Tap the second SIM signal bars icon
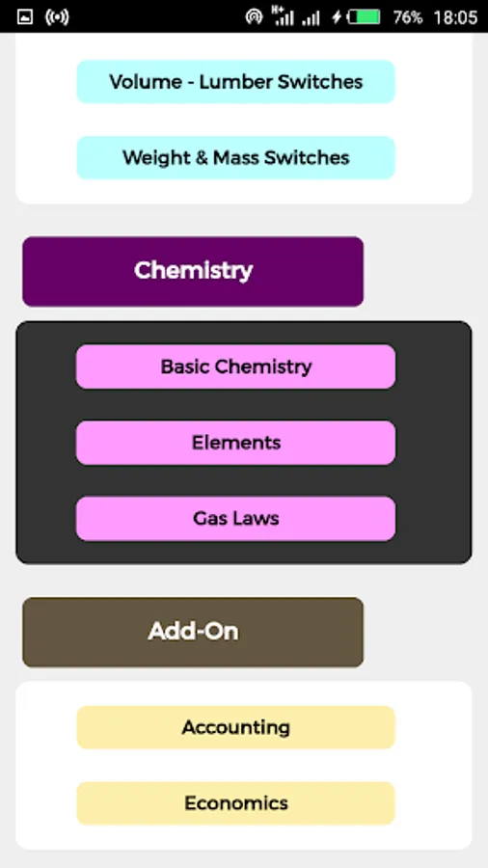Viewport: 488px width, 868px height. (311, 19)
